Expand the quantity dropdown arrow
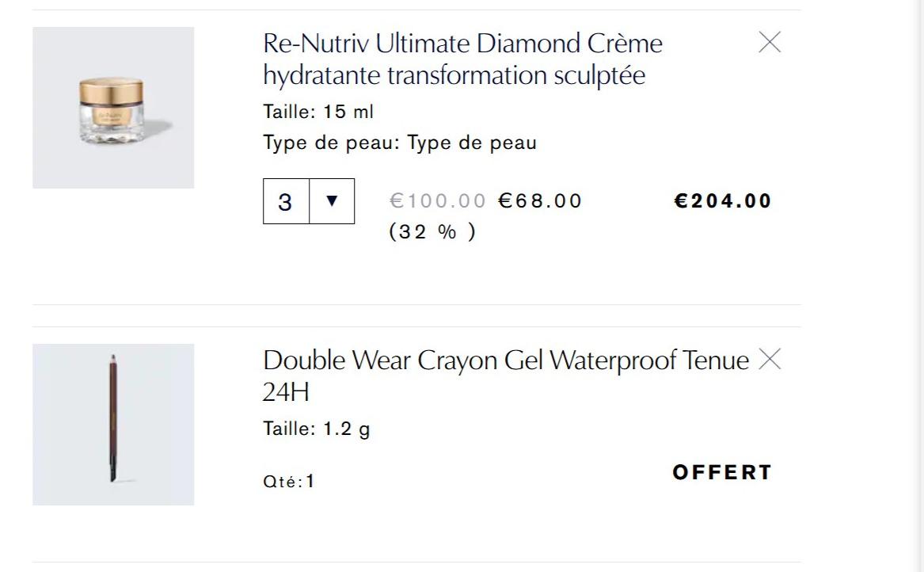Viewport: 924px width, 572px height. (x=332, y=201)
